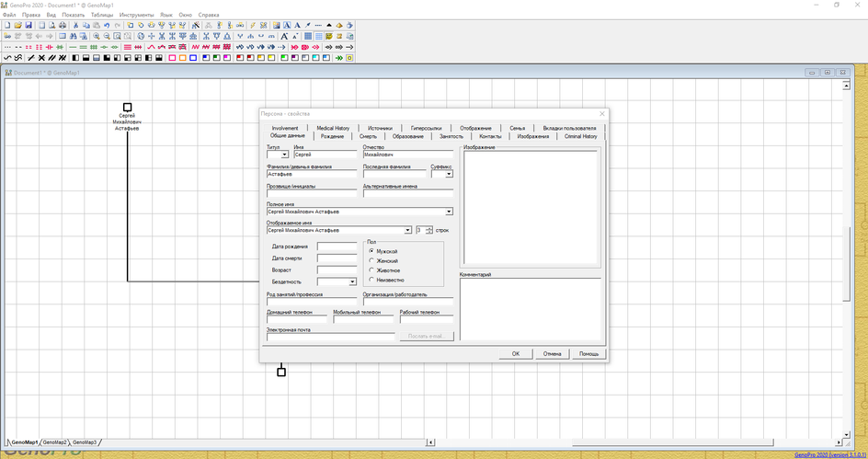Open the Суффикс dropdown
The image size is (868, 459).
449,174
